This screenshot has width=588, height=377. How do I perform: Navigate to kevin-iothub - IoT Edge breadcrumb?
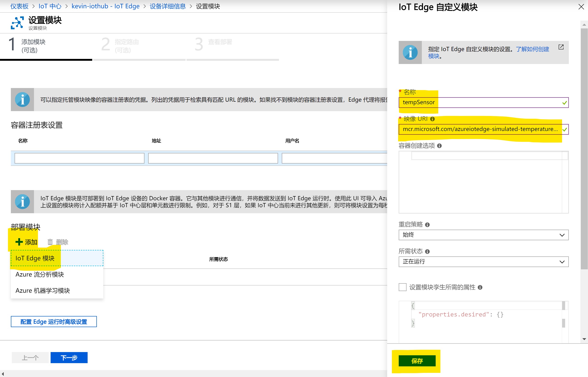pyautogui.click(x=106, y=6)
